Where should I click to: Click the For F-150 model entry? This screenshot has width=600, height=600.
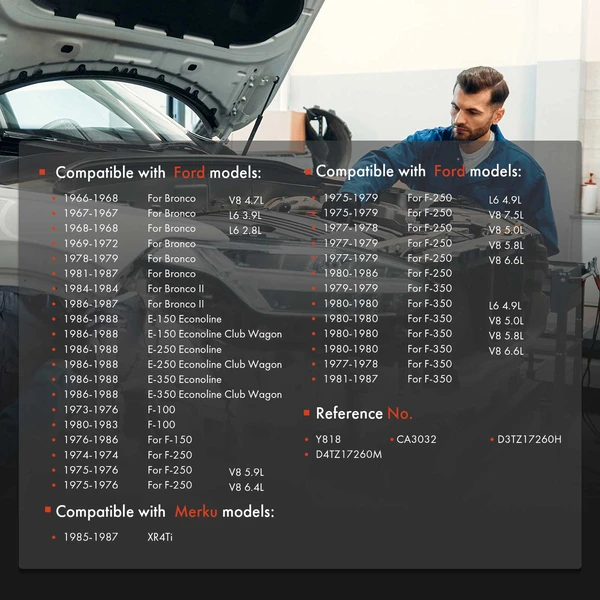[169, 440]
